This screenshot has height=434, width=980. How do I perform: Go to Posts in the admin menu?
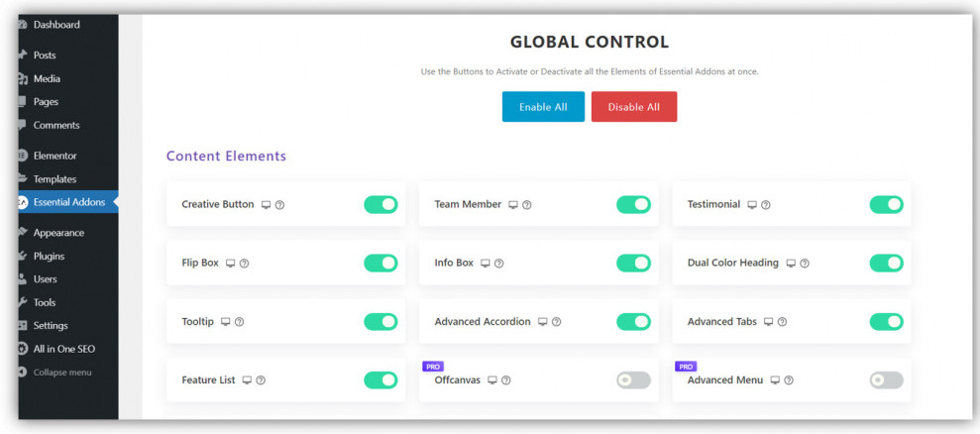tap(68, 55)
